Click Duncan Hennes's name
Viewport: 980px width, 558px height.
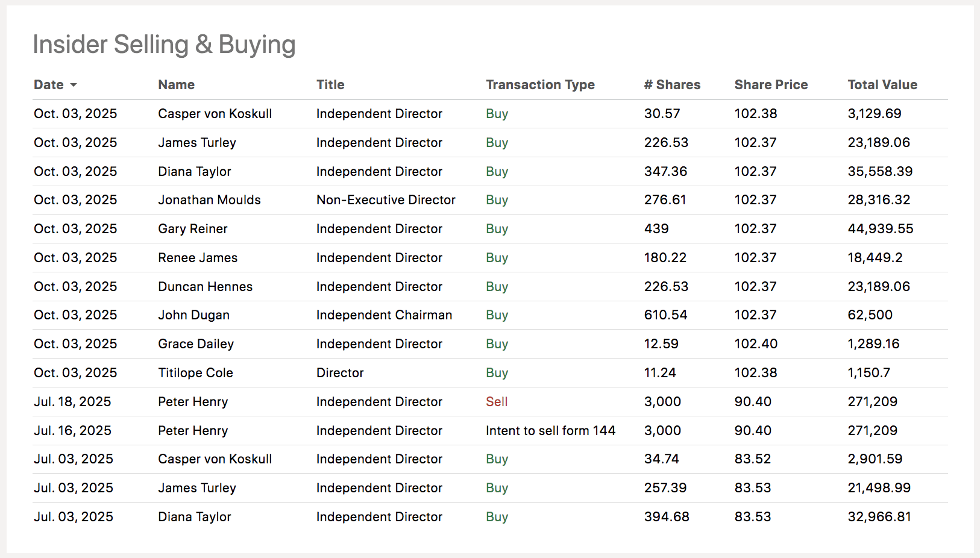point(205,287)
